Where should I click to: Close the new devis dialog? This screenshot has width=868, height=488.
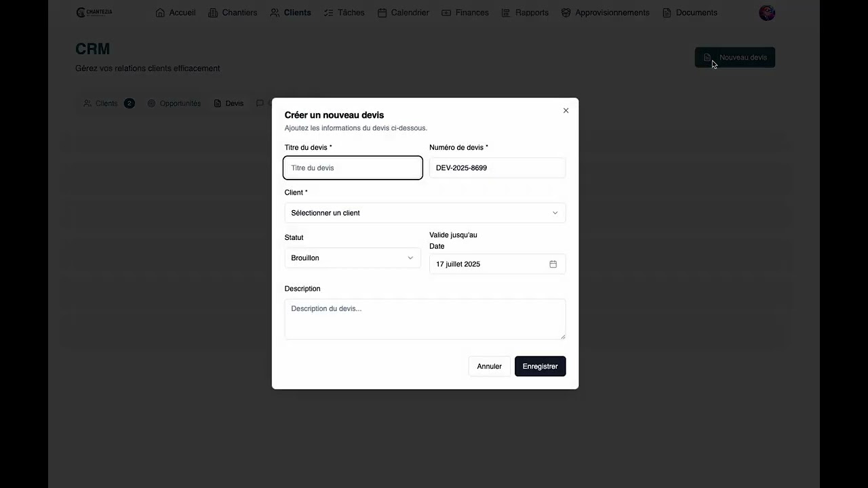click(566, 110)
